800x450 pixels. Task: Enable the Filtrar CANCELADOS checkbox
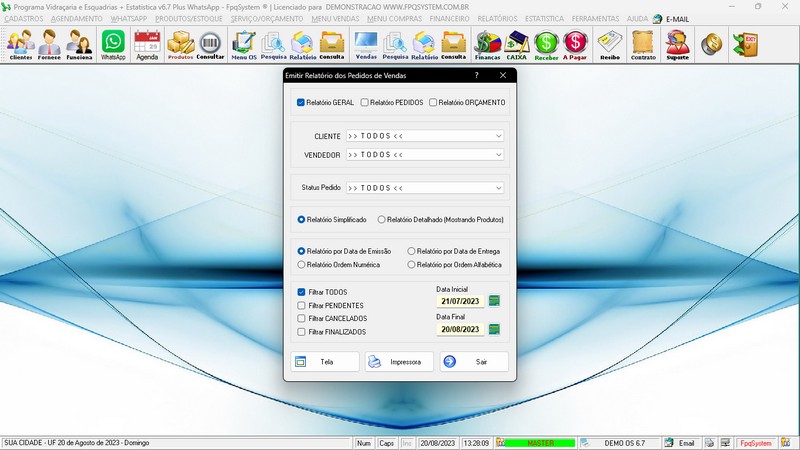pyautogui.click(x=301, y=318)
